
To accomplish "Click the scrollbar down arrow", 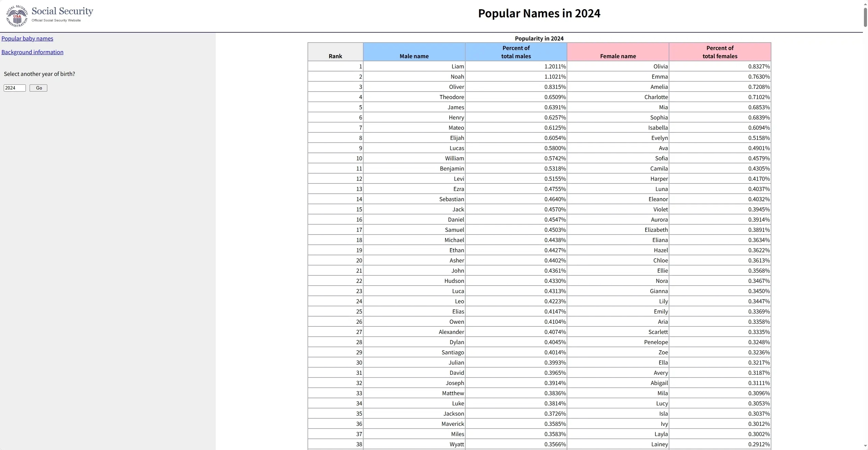I will (x=865, y=446).
